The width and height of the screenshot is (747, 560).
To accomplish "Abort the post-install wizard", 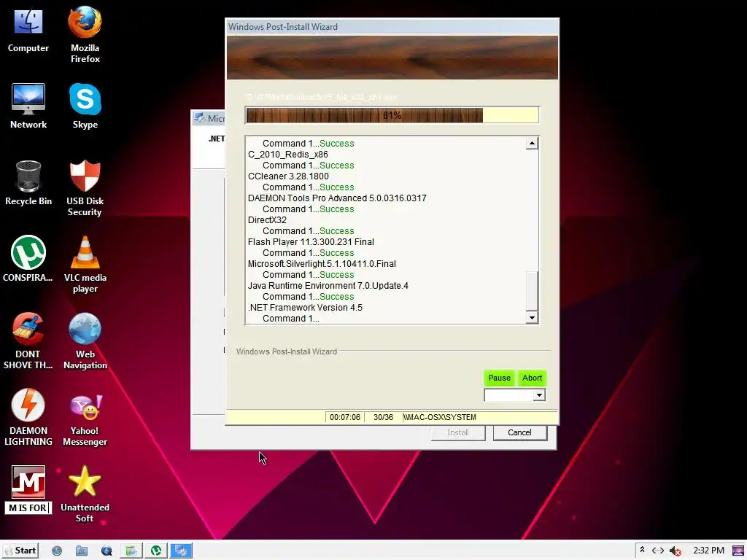I will pyautogui.click(x=532, y=378).
